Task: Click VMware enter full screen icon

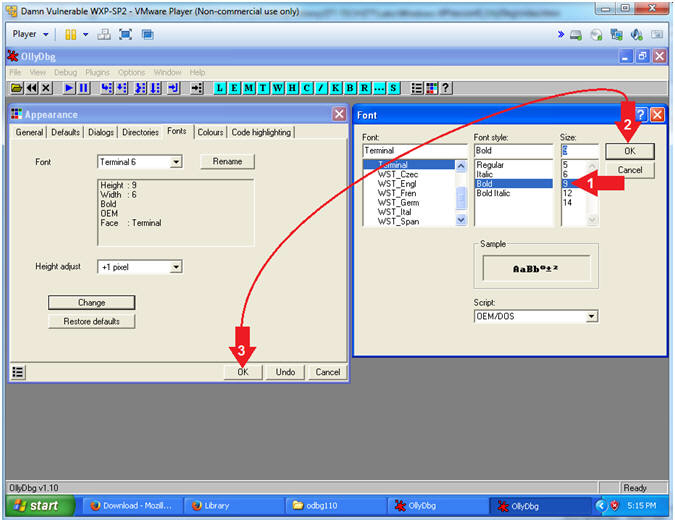Action: 125,34
